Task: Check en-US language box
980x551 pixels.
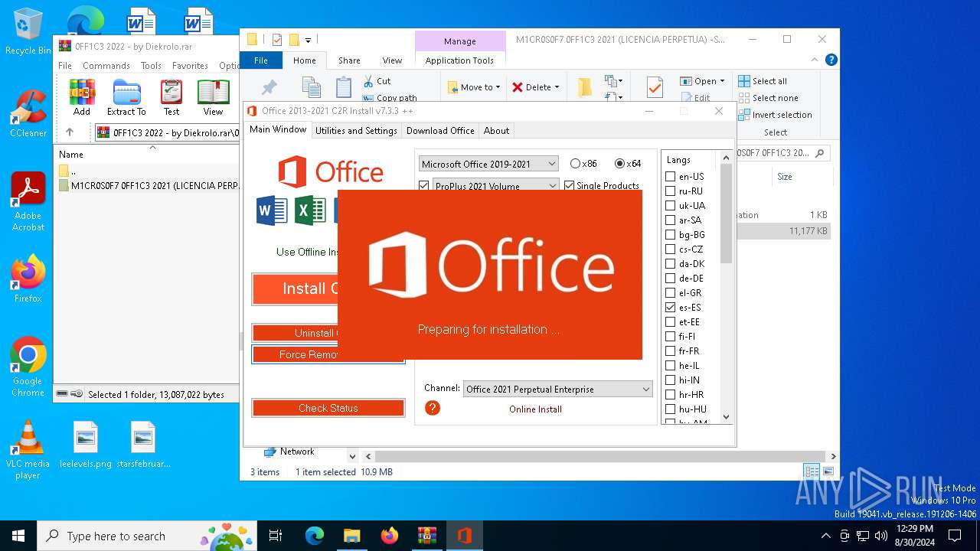Action: tap(670, 177)
